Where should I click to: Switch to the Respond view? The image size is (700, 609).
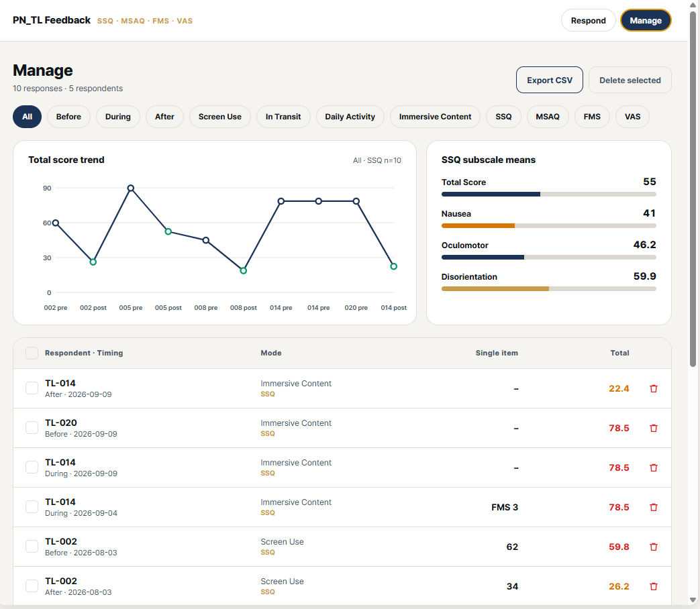point(588,21)
